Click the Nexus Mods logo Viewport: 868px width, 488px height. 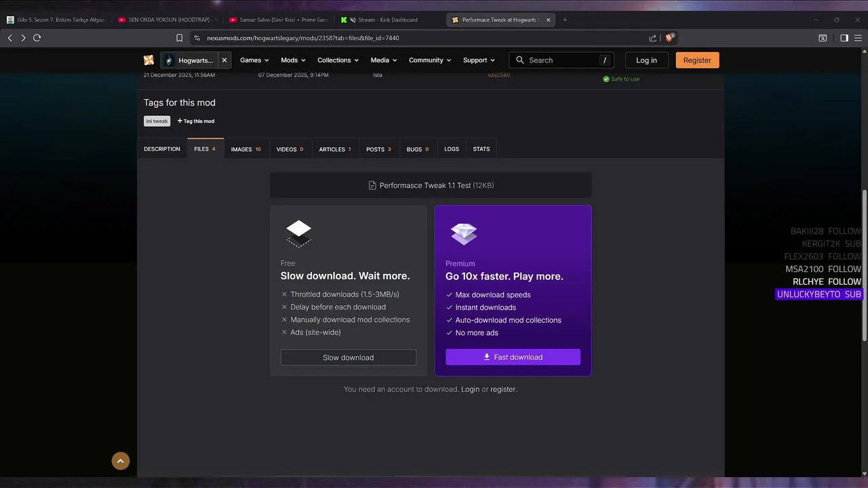(149, 60)
